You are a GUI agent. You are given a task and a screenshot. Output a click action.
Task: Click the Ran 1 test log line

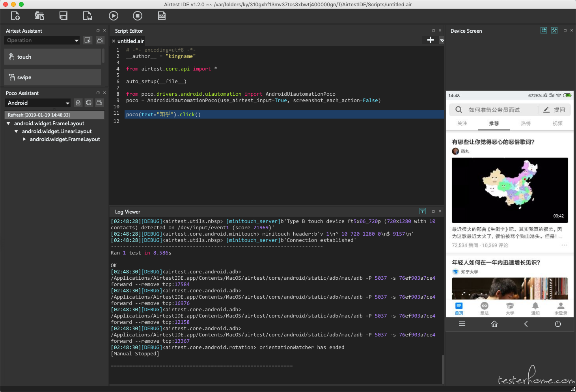[x=141, y=253]
